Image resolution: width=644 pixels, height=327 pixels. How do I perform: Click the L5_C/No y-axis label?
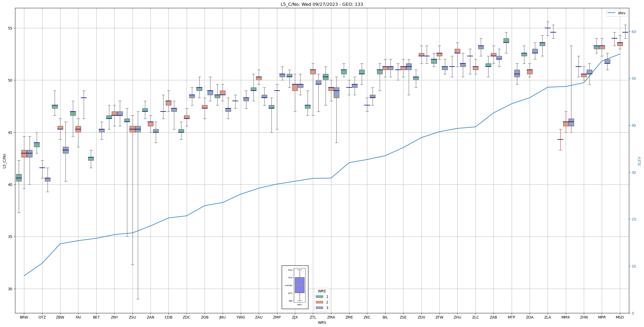click(x=4, y=161)
